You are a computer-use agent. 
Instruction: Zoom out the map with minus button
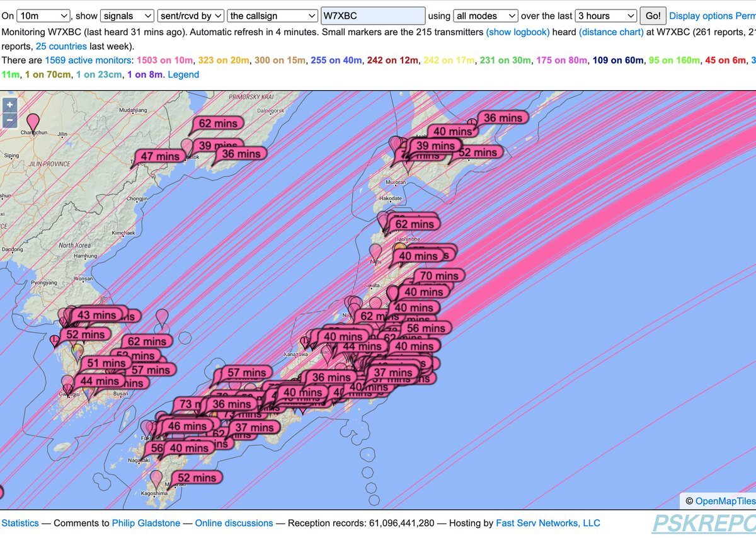(x=9, y=120)
